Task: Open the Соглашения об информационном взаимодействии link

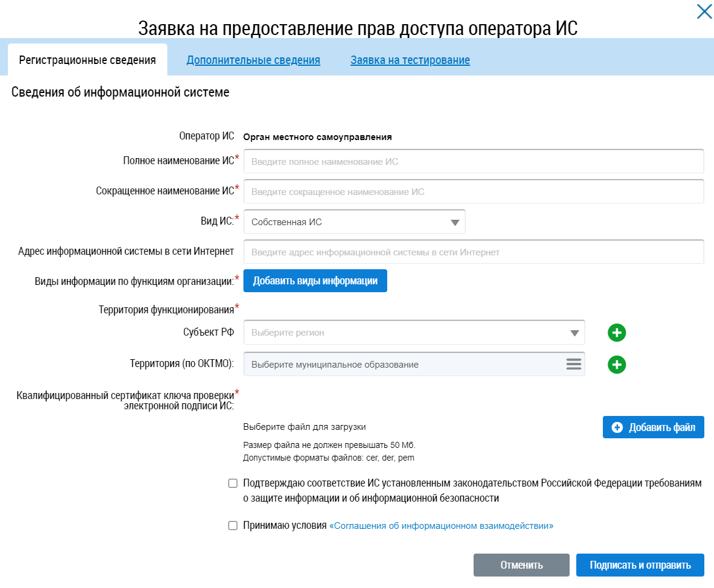Action: [441, 526]
